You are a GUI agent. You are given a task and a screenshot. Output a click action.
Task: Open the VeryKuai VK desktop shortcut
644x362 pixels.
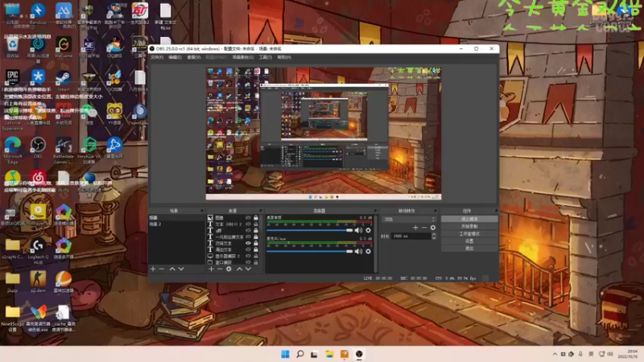click(x=89, y=150)
